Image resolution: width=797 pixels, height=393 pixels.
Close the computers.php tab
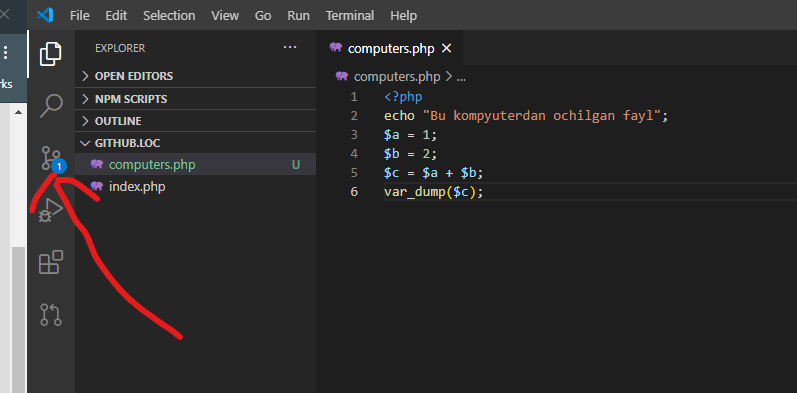tap(446, 48)
